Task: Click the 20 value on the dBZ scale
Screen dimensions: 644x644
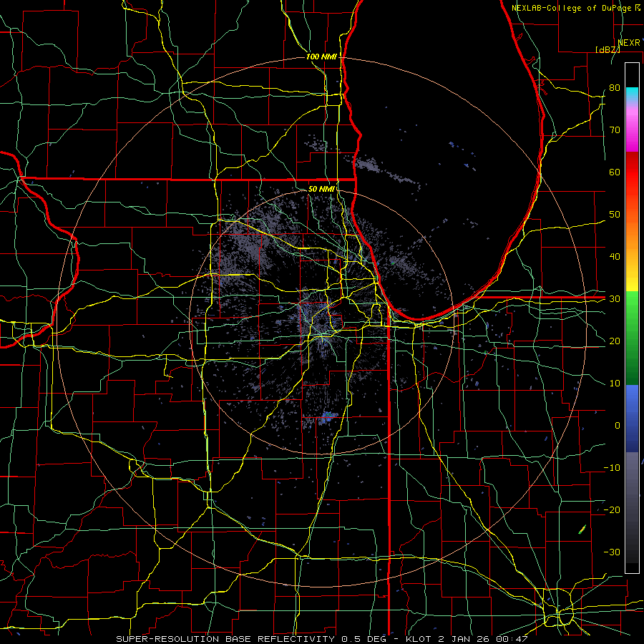Action: 615,341
